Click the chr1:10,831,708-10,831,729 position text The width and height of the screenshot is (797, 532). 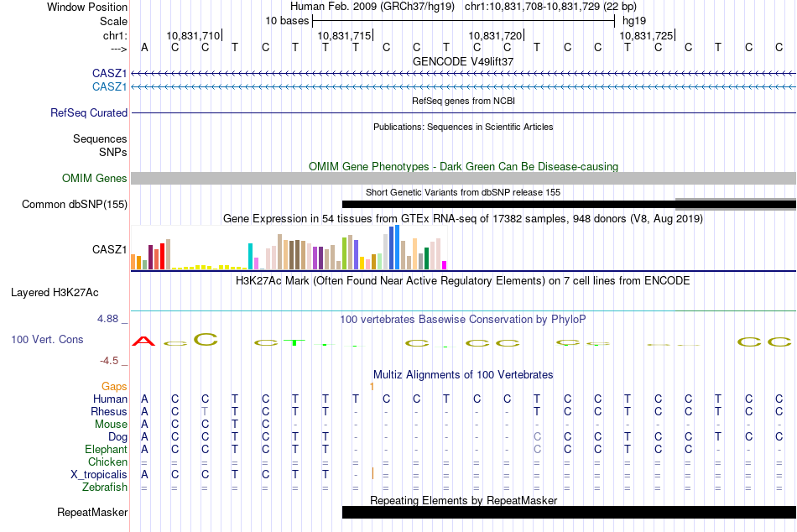550,7
